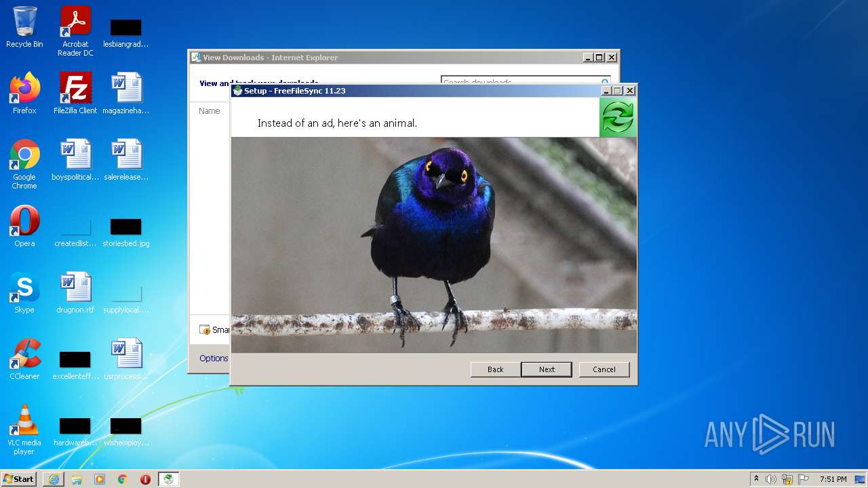
Task: Open VLC media player shortcut
Action: pos(24,430)
